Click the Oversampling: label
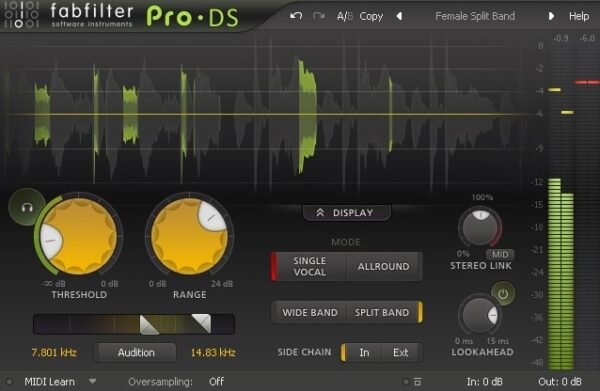The image size is (600, 391). point(160,381)
